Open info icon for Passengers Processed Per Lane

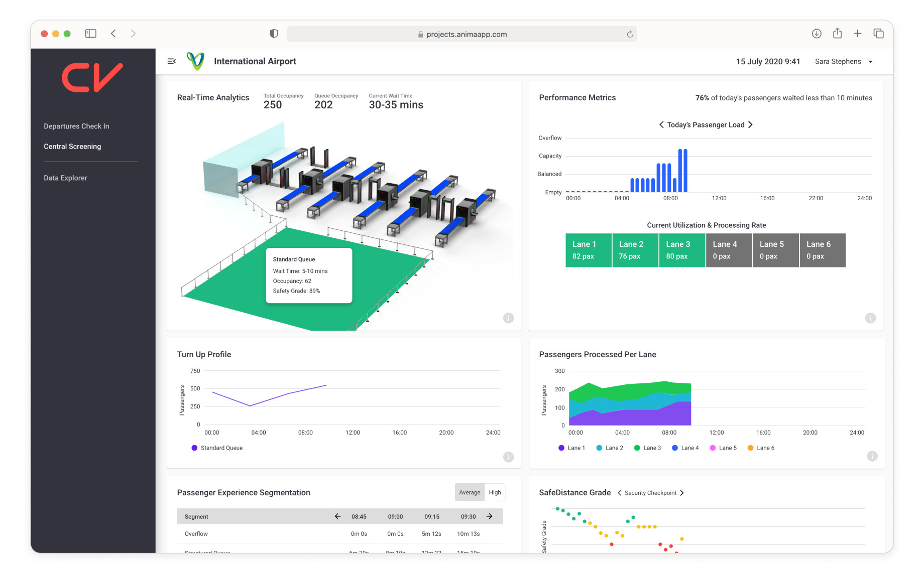(872, 456)
